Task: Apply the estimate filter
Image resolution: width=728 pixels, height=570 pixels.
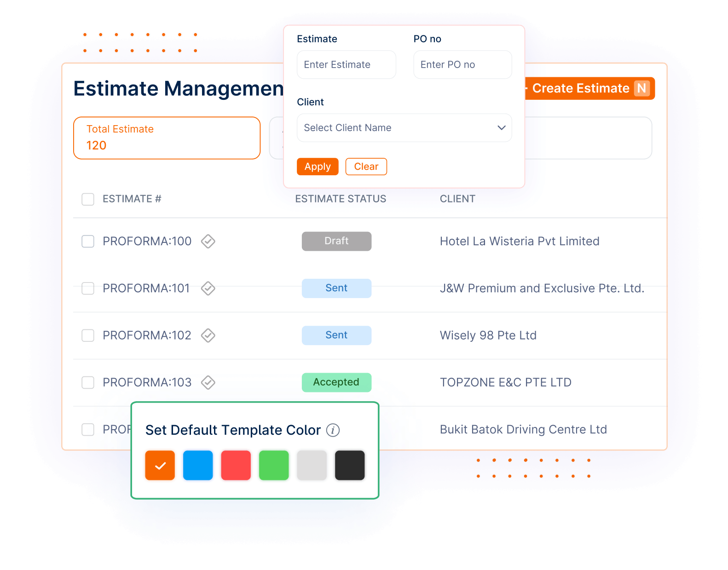Action: tap(318, 167)
